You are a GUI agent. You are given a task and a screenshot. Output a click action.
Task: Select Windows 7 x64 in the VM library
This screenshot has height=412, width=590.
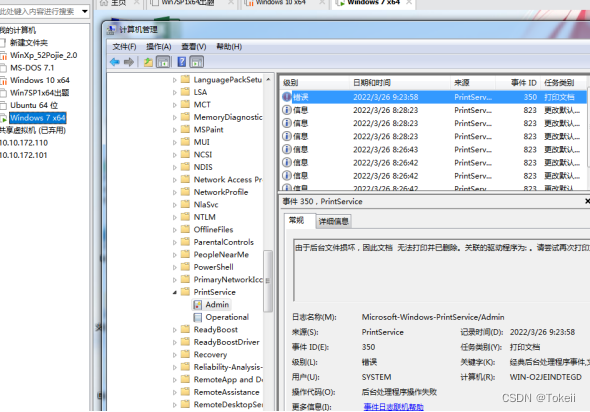click(38, 118)
